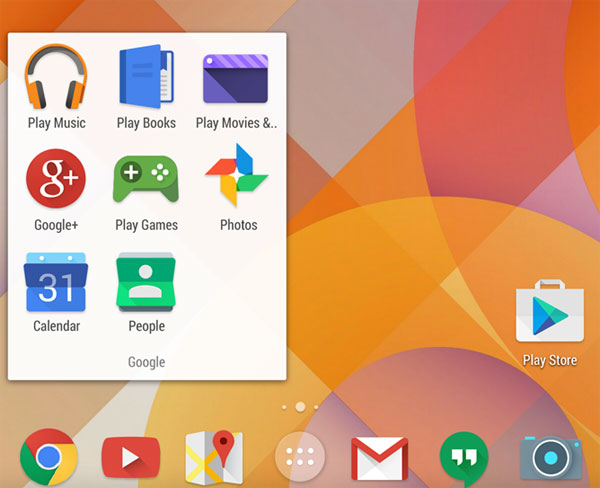
Task: Launch the Camera app
Action: pos(551,458)
